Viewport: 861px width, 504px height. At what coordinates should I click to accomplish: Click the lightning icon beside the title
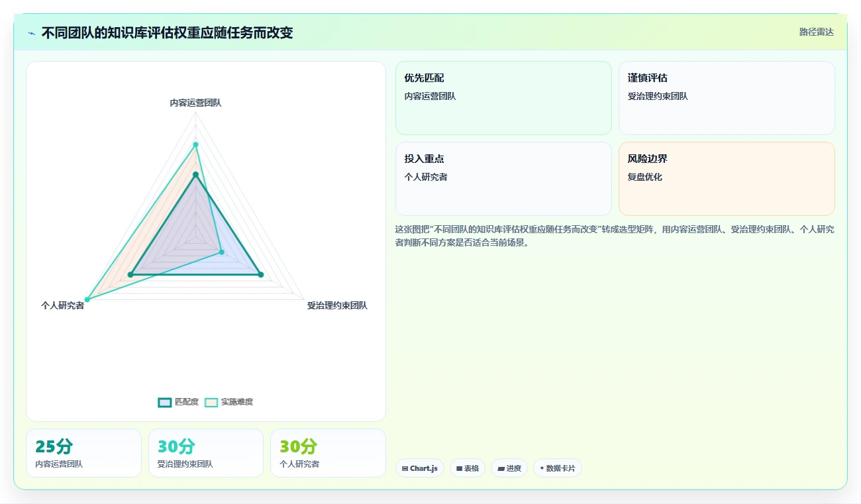[31, 33]
